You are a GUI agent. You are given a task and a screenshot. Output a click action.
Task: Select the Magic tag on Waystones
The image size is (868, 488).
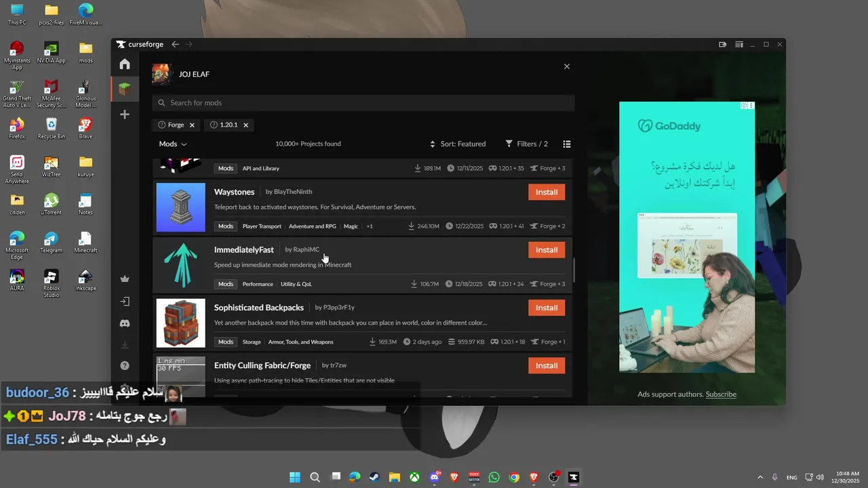351,226
